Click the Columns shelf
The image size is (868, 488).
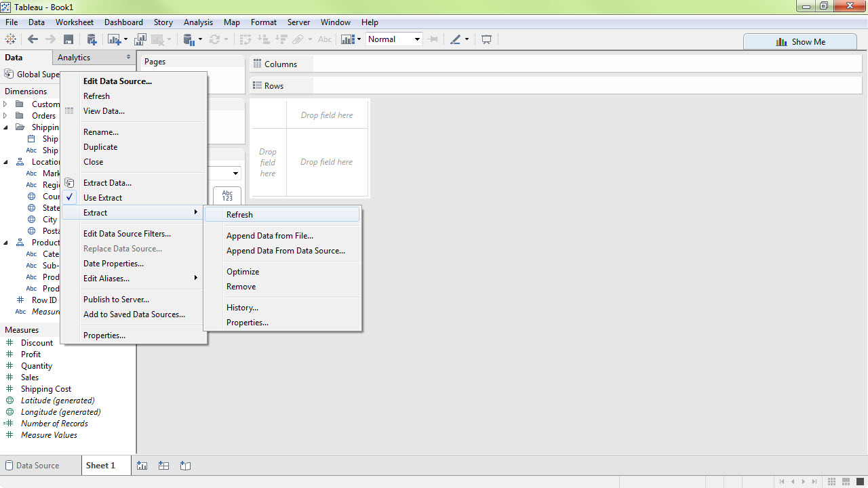pos(555,64)
